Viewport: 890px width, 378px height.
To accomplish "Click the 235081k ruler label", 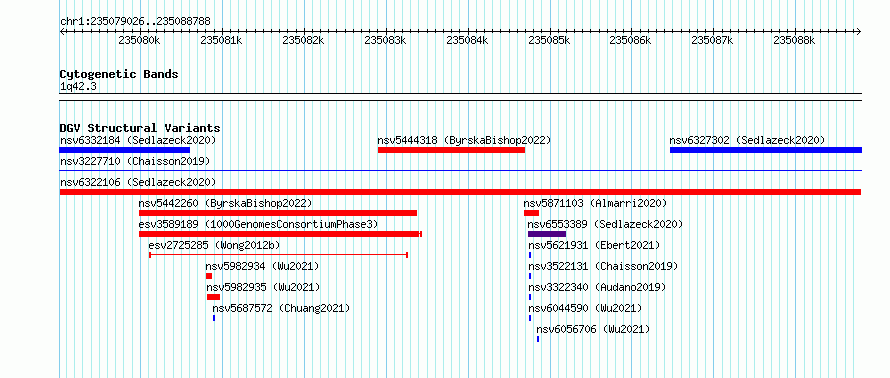I will [x=222, y=40].
